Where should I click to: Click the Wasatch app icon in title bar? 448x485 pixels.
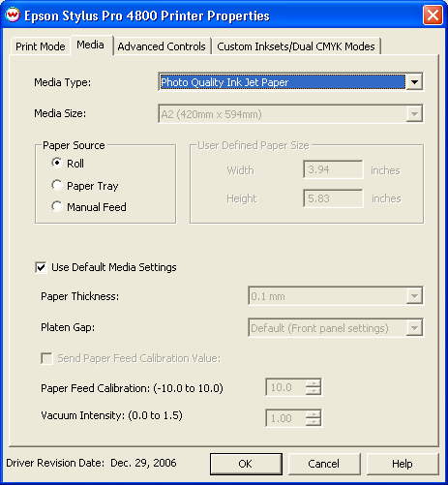(x=13, y=15)
